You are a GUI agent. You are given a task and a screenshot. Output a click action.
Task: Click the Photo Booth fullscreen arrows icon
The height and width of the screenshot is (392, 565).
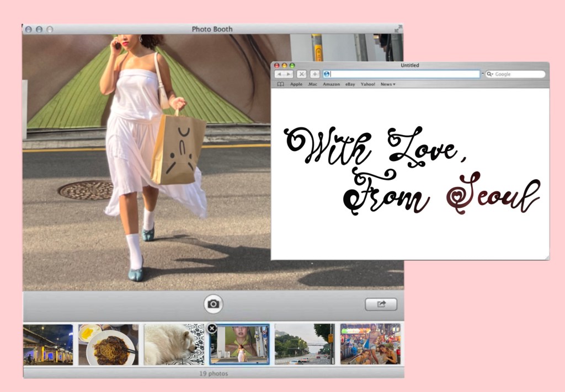(398, 29)
